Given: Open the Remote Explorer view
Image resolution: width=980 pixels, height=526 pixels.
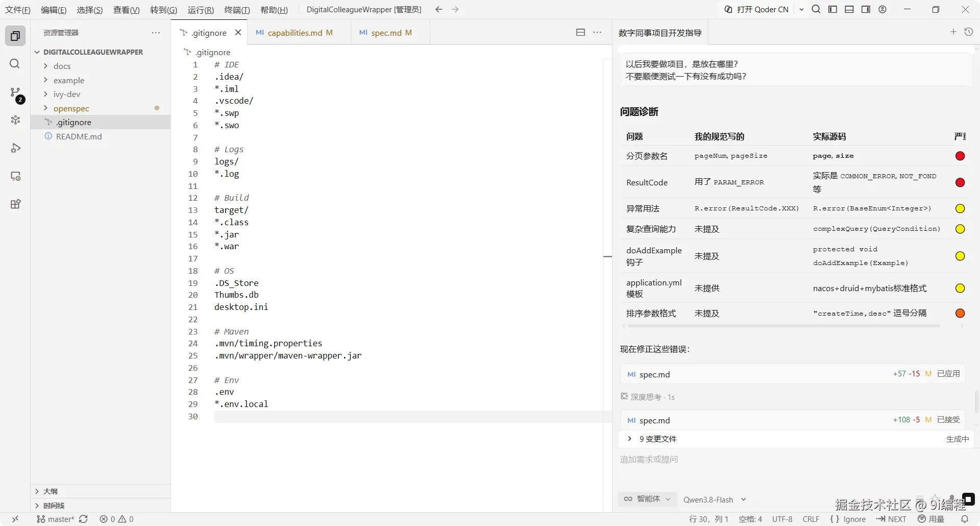Looking at the screenshot, I should click(x=15, y=176).
